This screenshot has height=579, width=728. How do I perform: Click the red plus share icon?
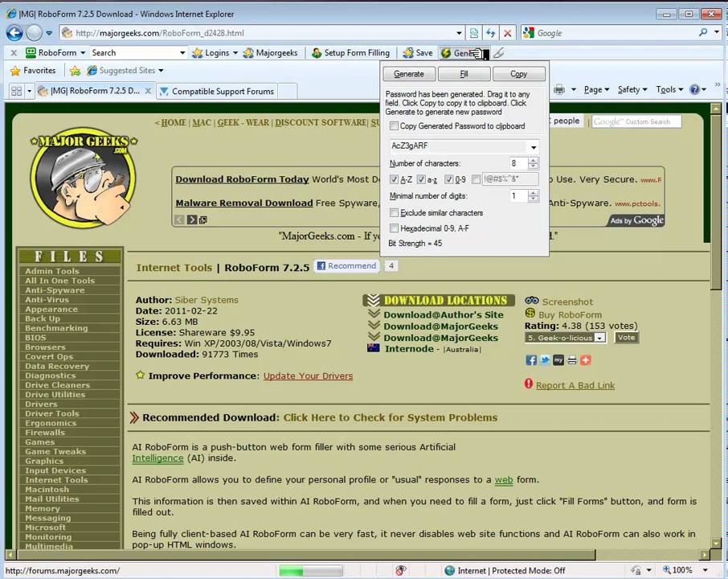(586, 360)
